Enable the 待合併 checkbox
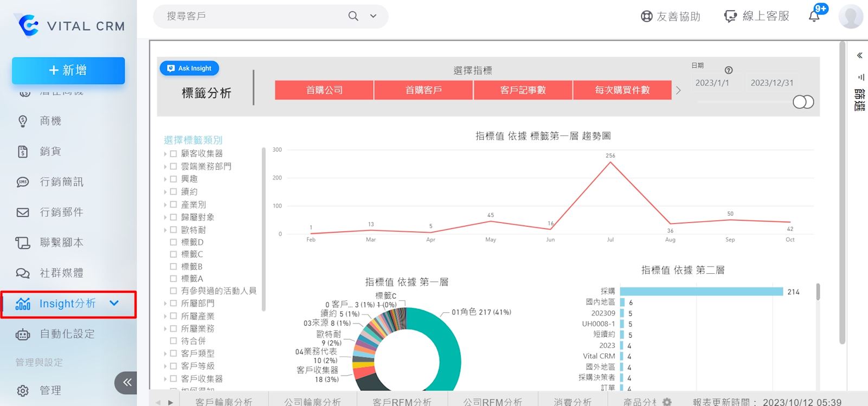The image size is (868, 406). [x=173, y=341]
